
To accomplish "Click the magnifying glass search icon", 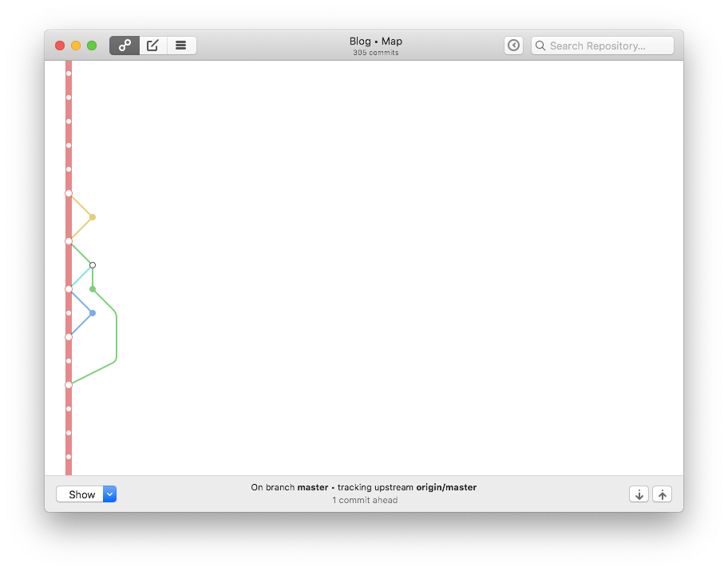I will [x=540, y=46].
